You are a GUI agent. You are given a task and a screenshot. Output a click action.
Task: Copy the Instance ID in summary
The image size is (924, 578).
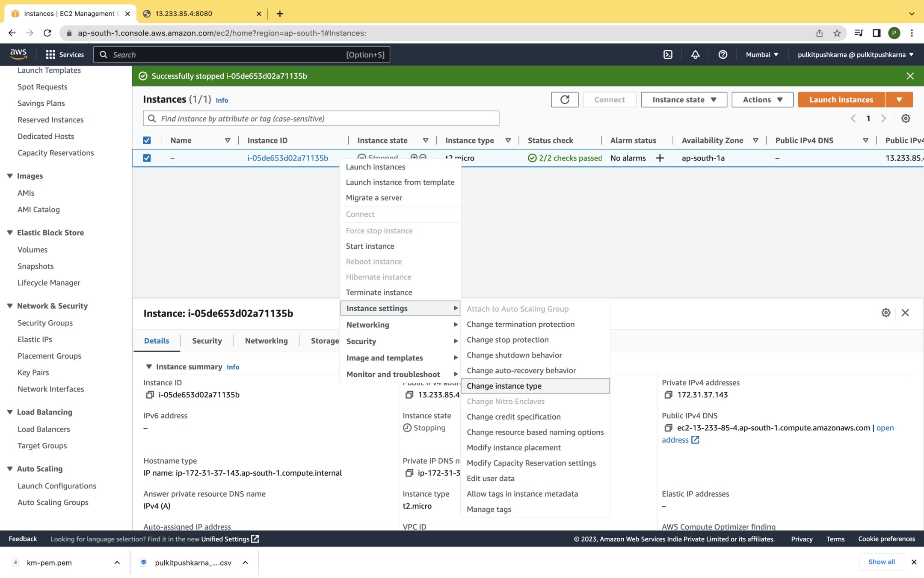[x=150, y=395]
